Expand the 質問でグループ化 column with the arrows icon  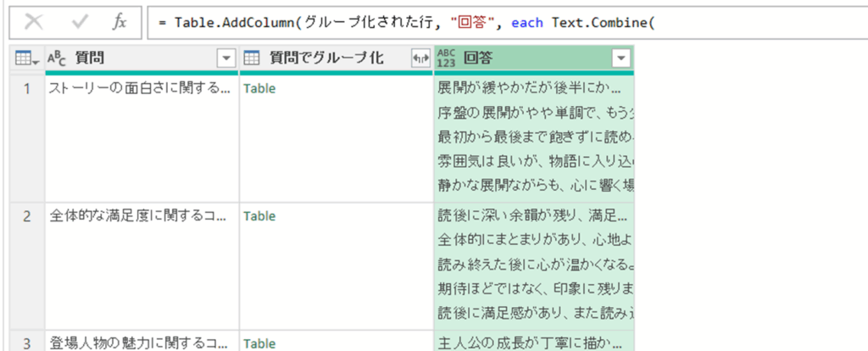pyautogui.click(x=420, y=58)
